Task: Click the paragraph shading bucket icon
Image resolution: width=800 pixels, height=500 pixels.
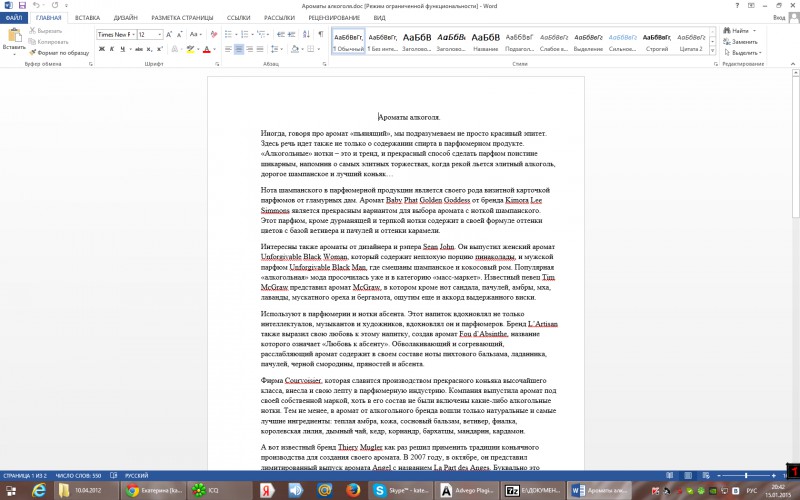Action: point(294,49)
